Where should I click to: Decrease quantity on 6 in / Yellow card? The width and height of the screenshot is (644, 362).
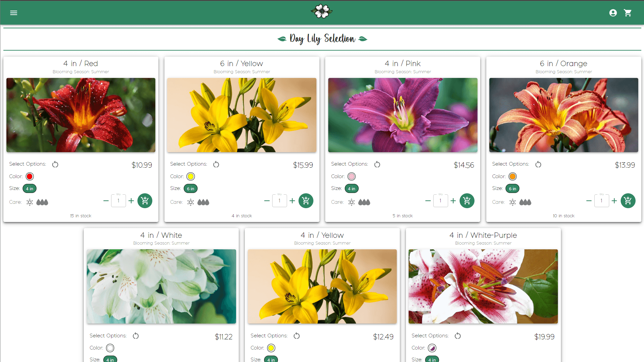click(x=267, y=201)
